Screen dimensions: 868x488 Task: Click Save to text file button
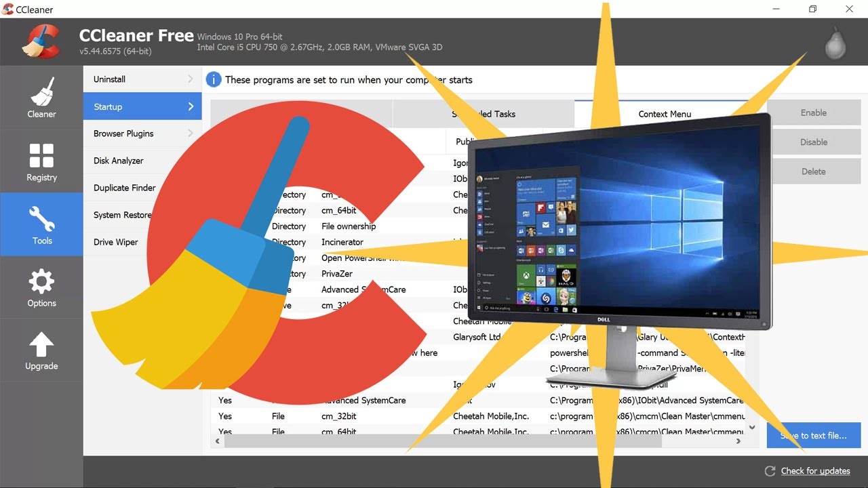(x=814, y=435)
